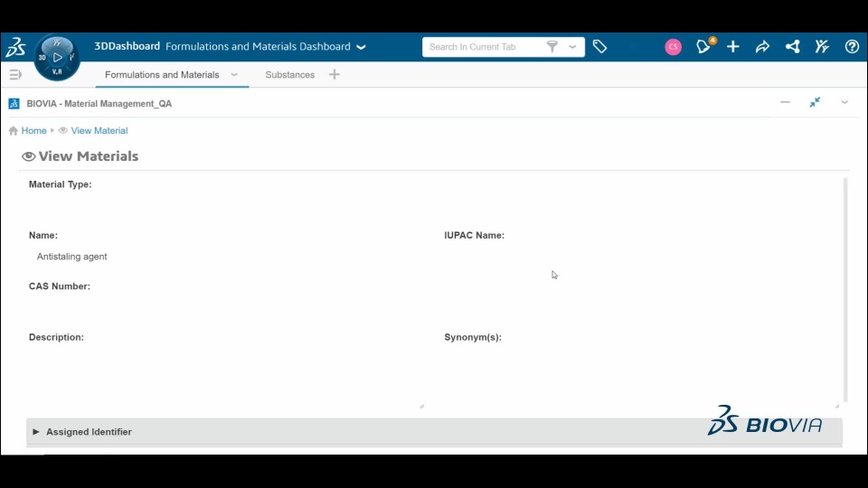Click the Share arrow icon
Viewport: 868px width, 488px height.
tap(762, 47)
